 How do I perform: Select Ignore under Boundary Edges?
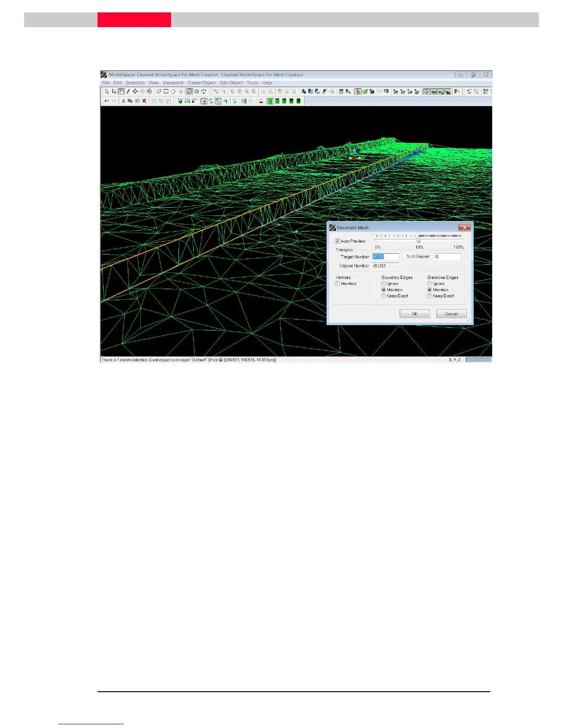pos(384,284)
